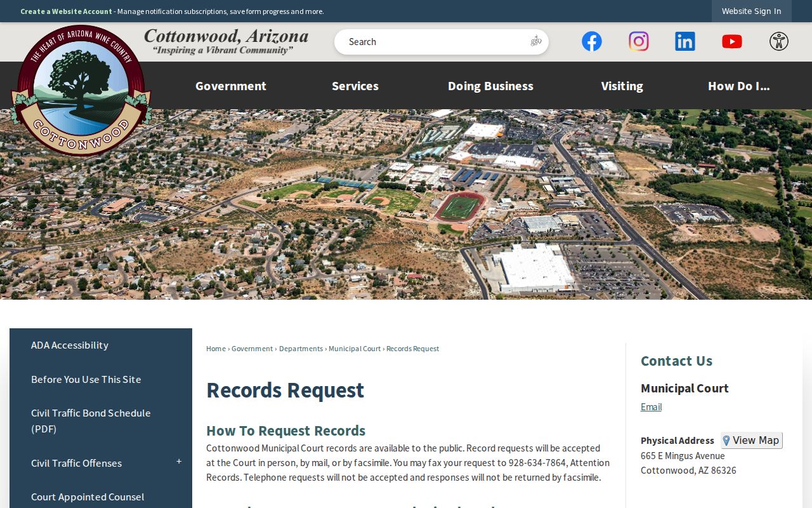Click the Cottonwood, AZ 86326 text
The width and height of the screenshot is (812, 508).
tap(688, 471)
